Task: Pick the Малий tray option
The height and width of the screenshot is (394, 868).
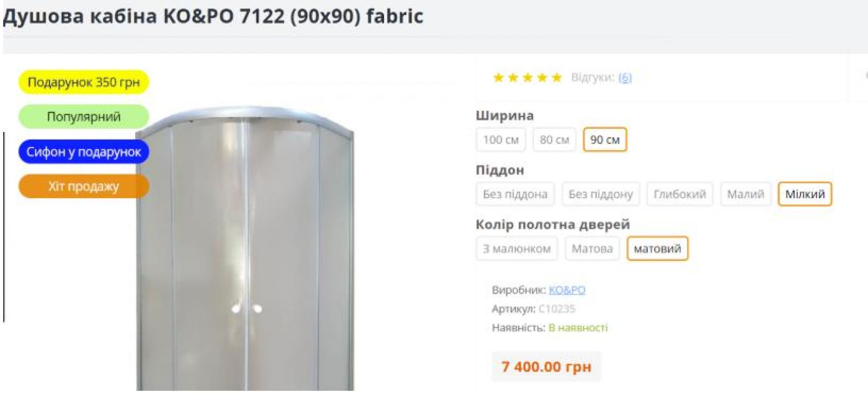Action: tap(745, 194)
